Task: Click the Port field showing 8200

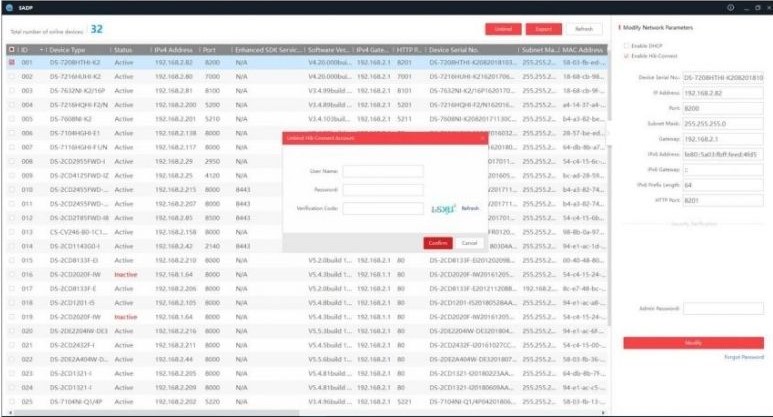Action: (723, 108)
